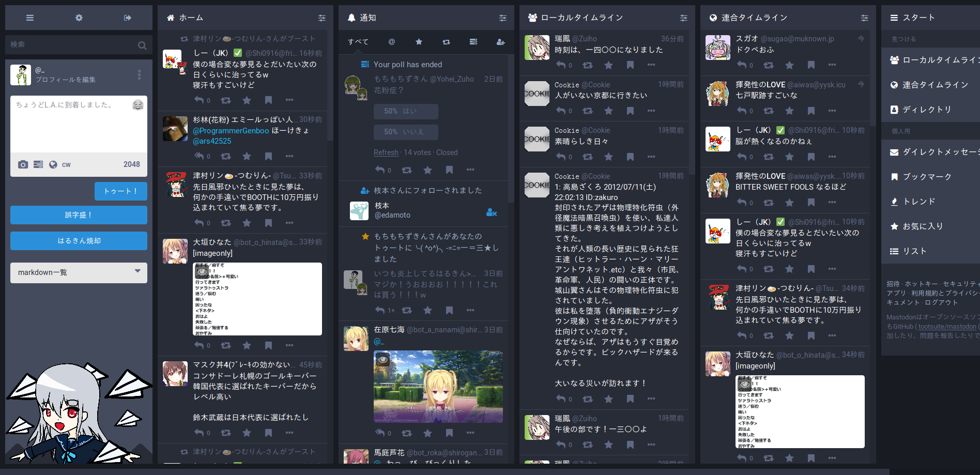Viewport: 980px width, 475px height.
Task: Open the three-dot menu beside プロフィールを編集
Action: click(139, 75)
